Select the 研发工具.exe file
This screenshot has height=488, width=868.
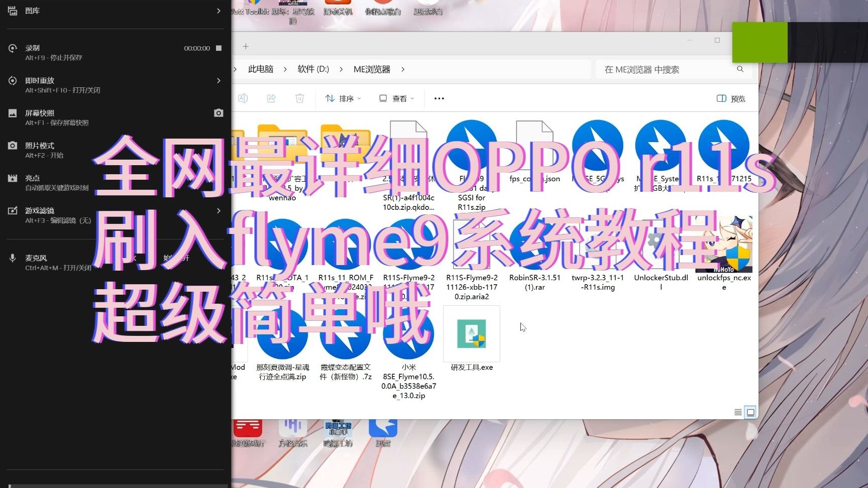[472, 339]
